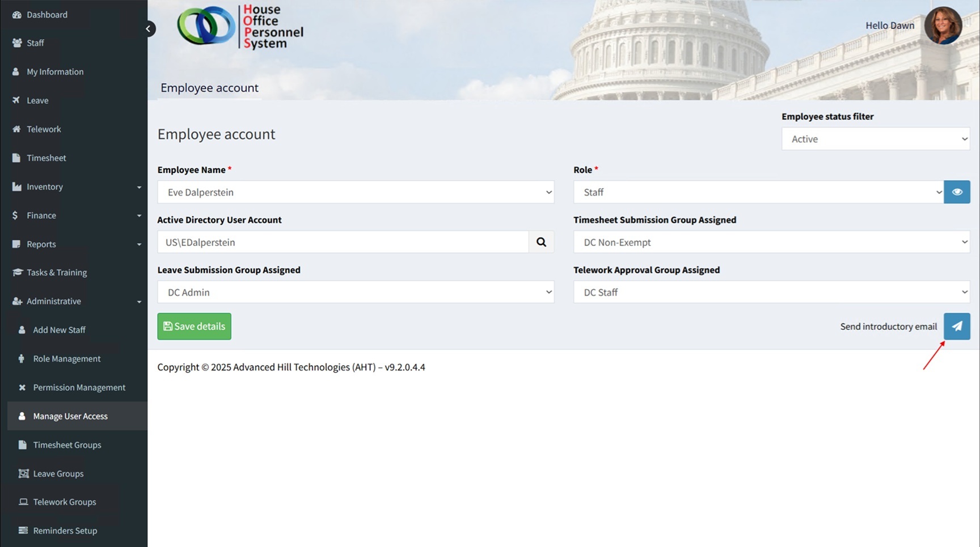Open Add New Staff page

(59, 330)
